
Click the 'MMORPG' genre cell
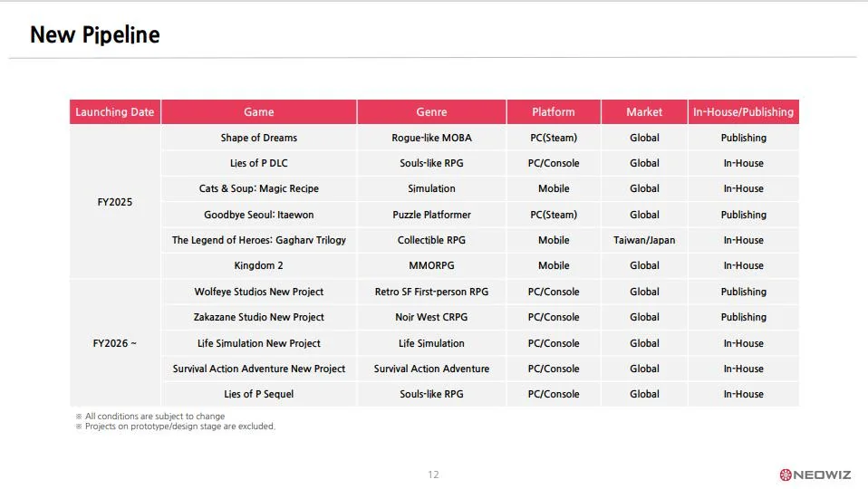point(431,265)
